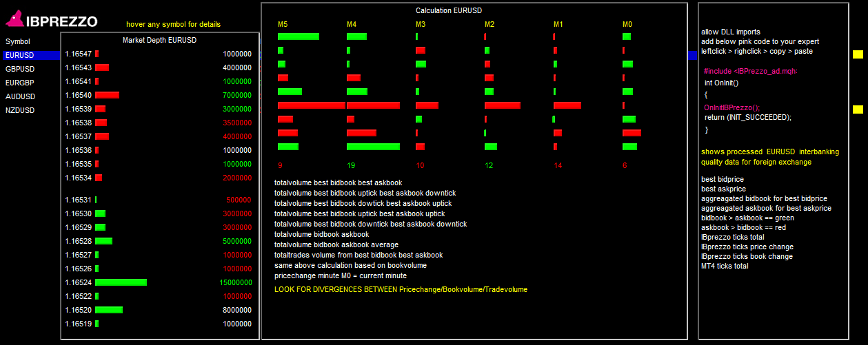Click the pink #include IBPrezzo_ad.mqh code line

click(751, 71)
